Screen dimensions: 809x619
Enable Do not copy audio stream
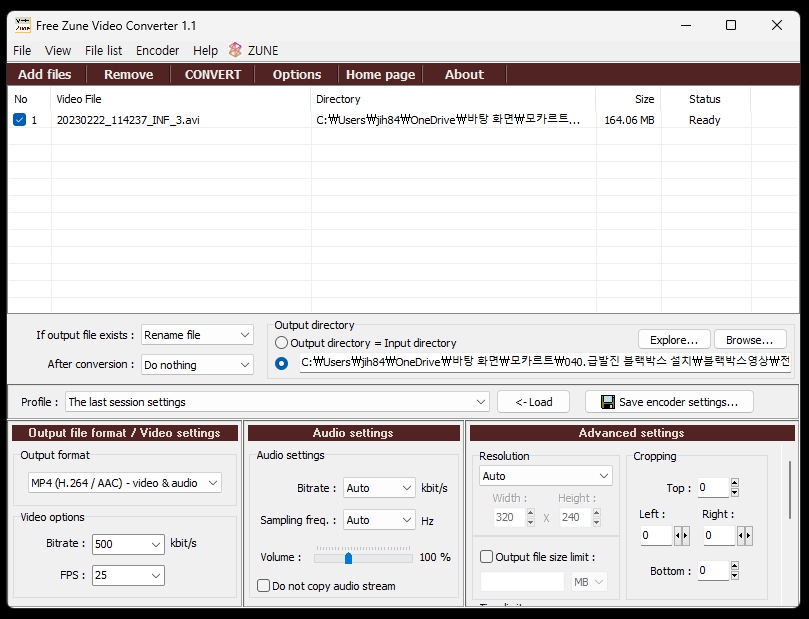pos(263,585)
